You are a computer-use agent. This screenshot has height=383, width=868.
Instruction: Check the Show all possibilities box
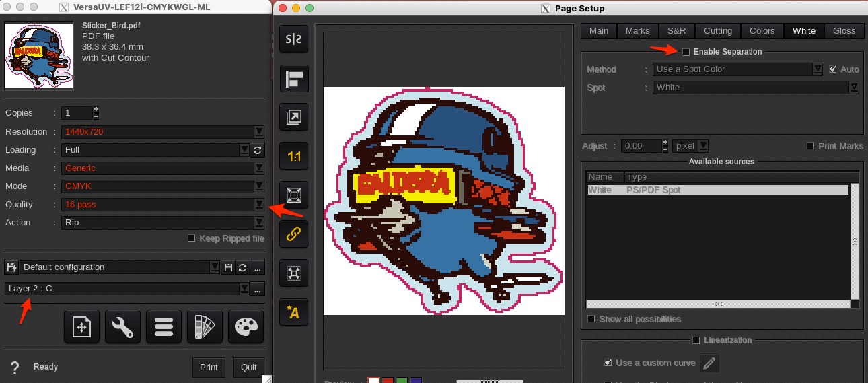pos(591,319)
